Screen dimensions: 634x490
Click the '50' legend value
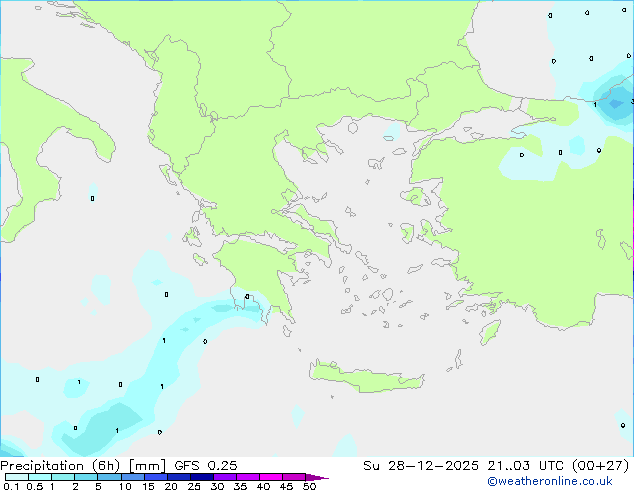309,486
